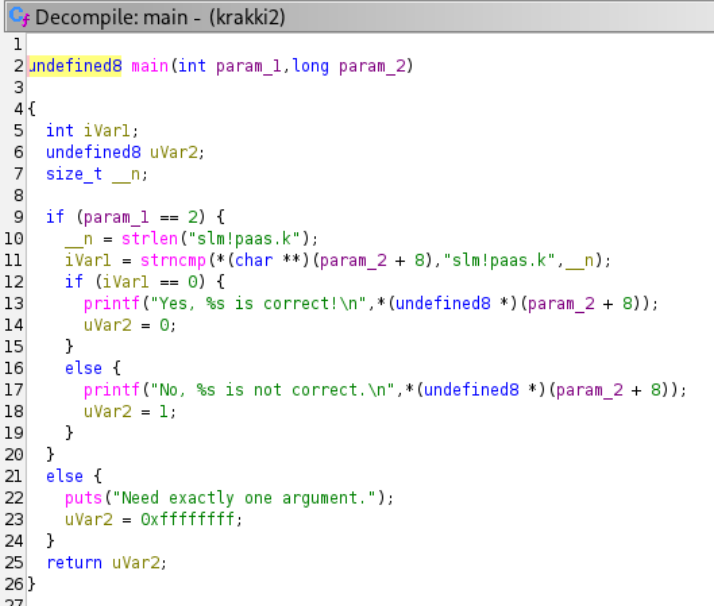Click uVar2 in the 'uVar2 = 1' assignment

click(105, 411)
